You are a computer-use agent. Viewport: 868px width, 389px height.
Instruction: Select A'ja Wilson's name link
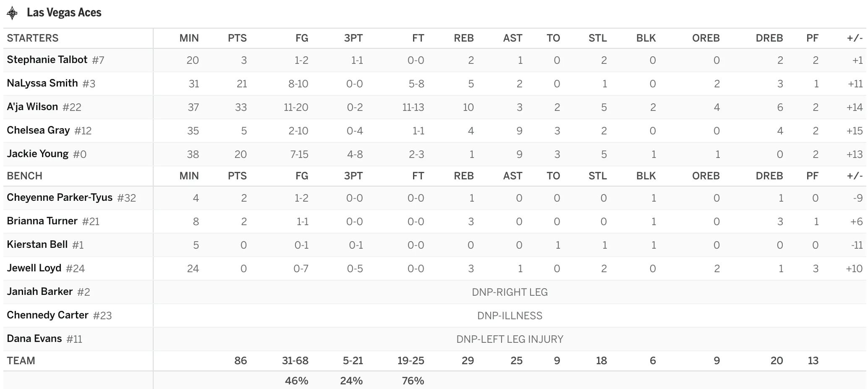click(x=32, y=107)
